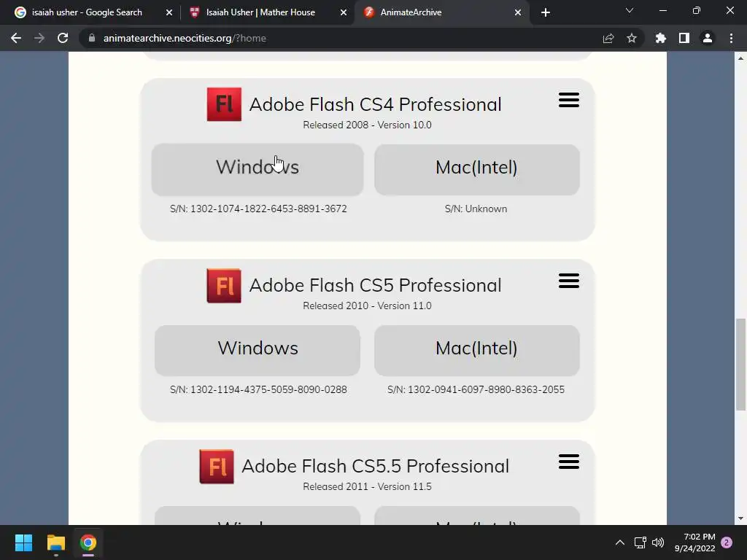Click the scrollbar down arrow
Viewport: 747px width, 560px height.
coord(741,518)
